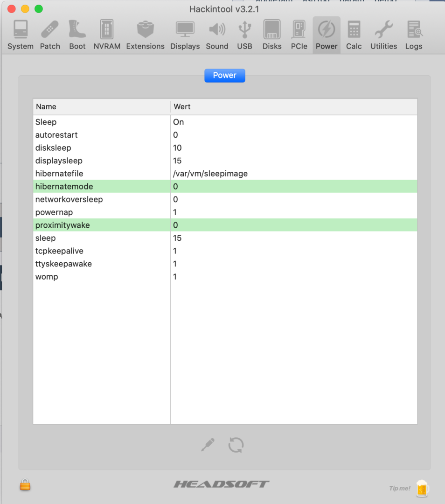This screenshot has width=445, height=504.
Task: Open the Calc section
Action: (x=354, y=35)
